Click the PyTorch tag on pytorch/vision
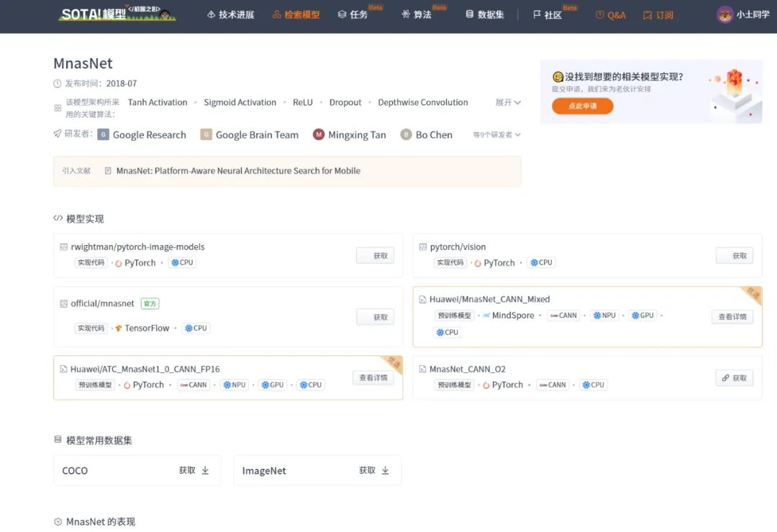 click(x=494, y=263)
